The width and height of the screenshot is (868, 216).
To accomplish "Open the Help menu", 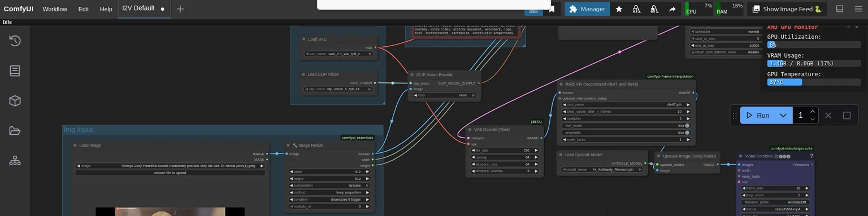I will [106, 9].
